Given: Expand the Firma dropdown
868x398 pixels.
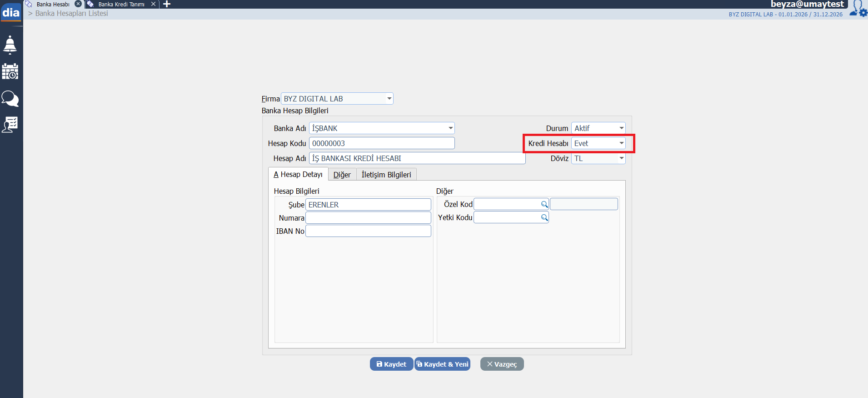Looking at the screenshot, I should [389, 99].
